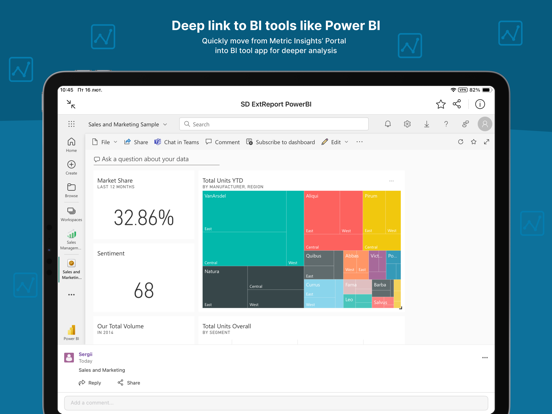Open the app launcher grid icon
The width and height of the screenshot is (552, 414).
(71, 124)
